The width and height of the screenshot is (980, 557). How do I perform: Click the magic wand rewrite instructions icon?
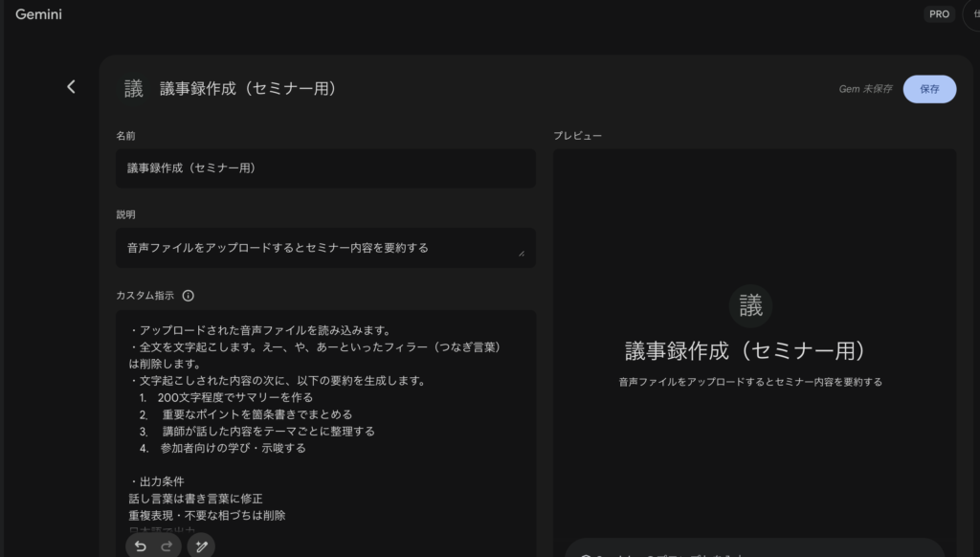click(x=201, y=546)
